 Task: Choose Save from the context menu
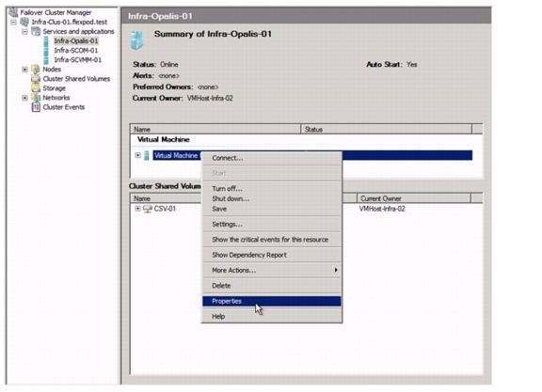[272, 209]
